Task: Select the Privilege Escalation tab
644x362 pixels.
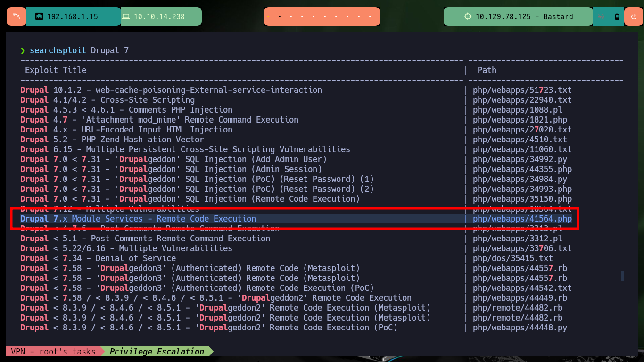Action: (x=157, y=352)
